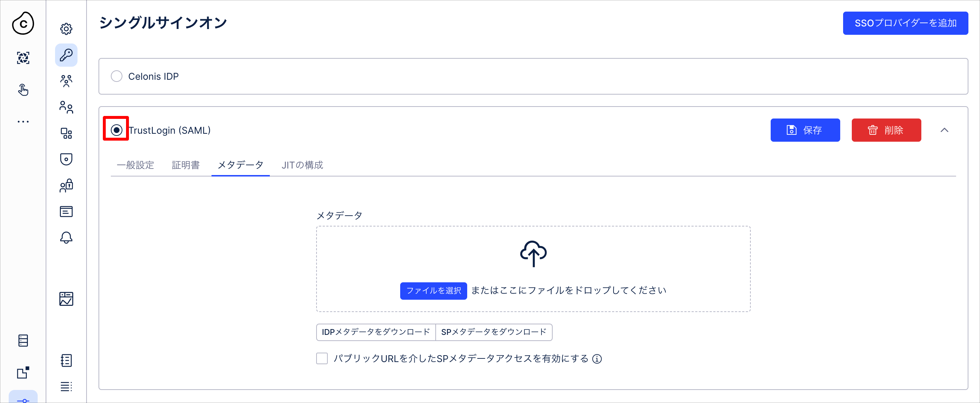Click the applications squares icon
The height and width of the screenshot is (403, 980).
pos(66,133)
